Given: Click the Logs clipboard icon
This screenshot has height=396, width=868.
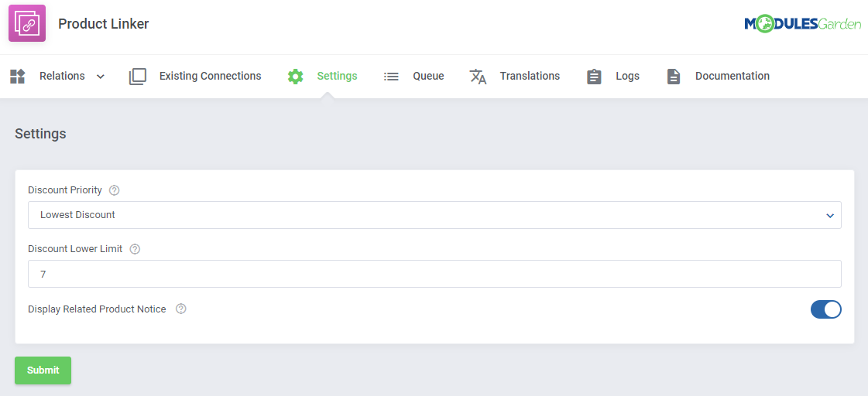Looking at the screenshot, I should pyautogui.click(x=594, y=77).
